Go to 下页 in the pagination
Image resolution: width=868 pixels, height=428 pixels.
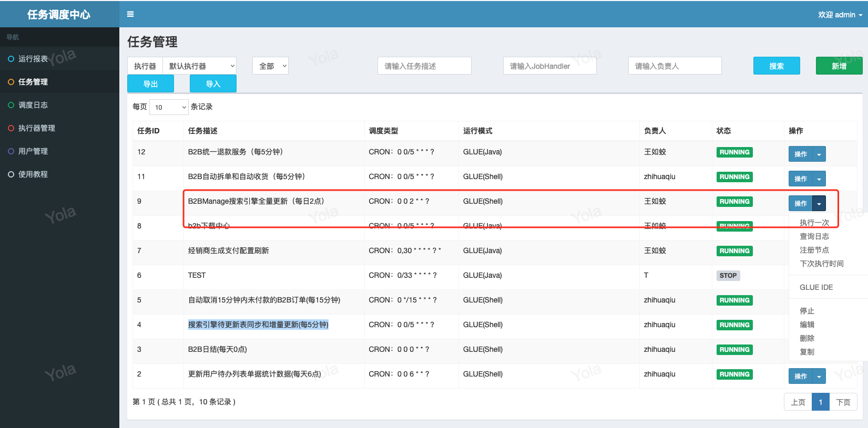coord(843,402)
